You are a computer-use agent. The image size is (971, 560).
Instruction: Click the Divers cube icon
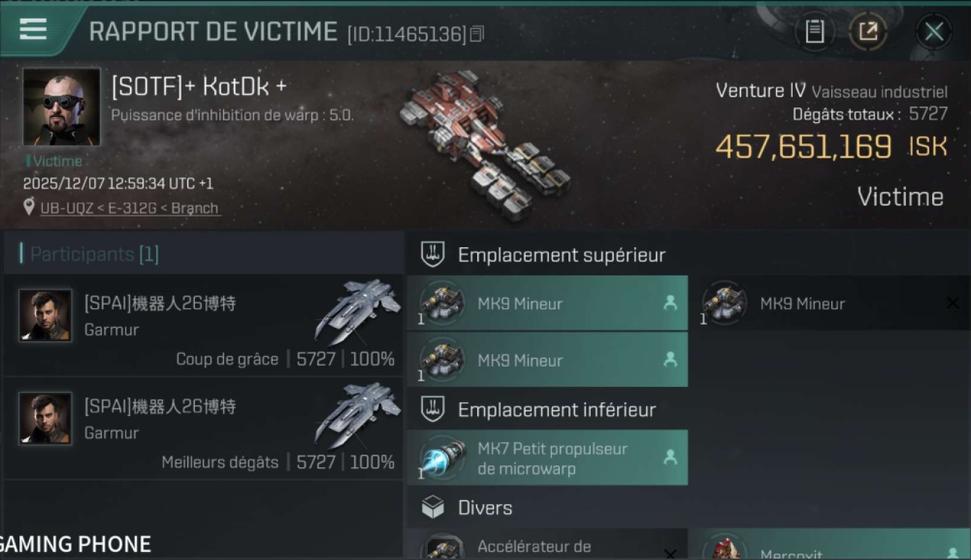[x=433, y=508]
